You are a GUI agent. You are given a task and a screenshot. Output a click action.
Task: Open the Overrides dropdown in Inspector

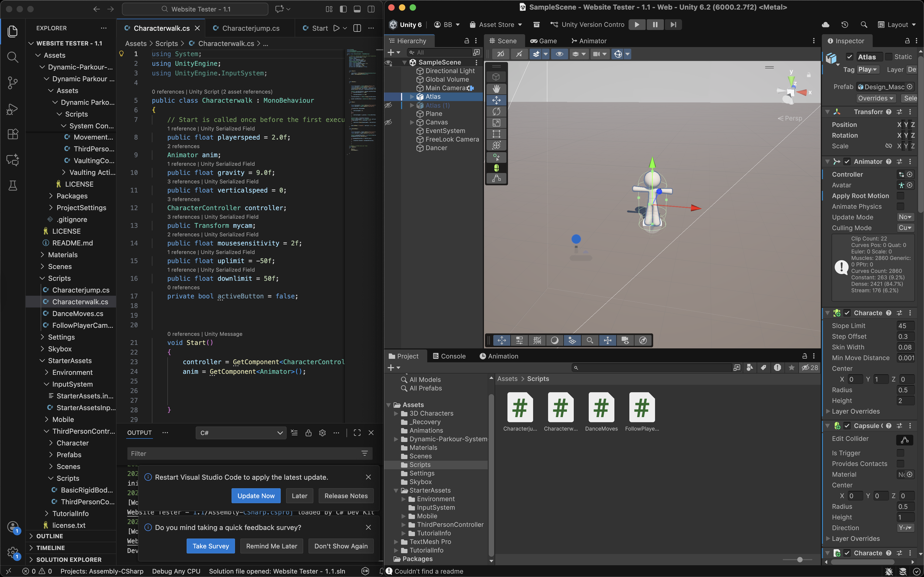pos(876,98)
